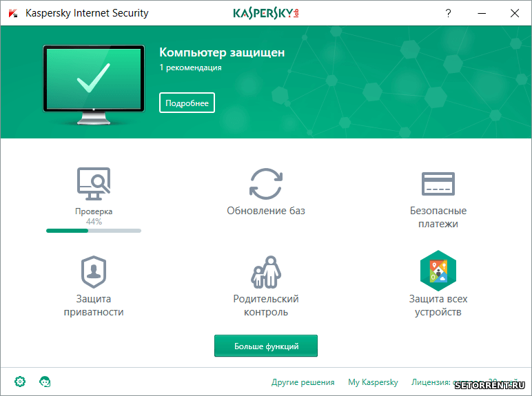Click the Лицензия link
Screen dimensions: 532x396
tap(465, 382)
